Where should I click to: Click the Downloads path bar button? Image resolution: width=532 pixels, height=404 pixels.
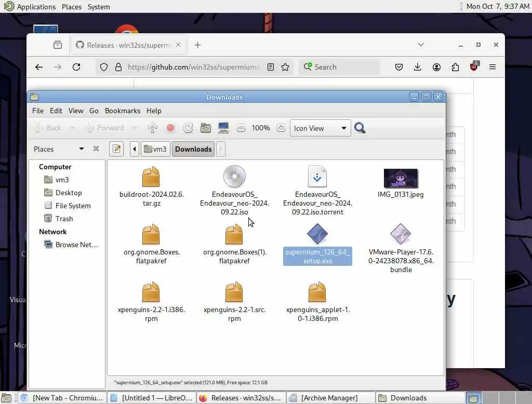(193, 149)
